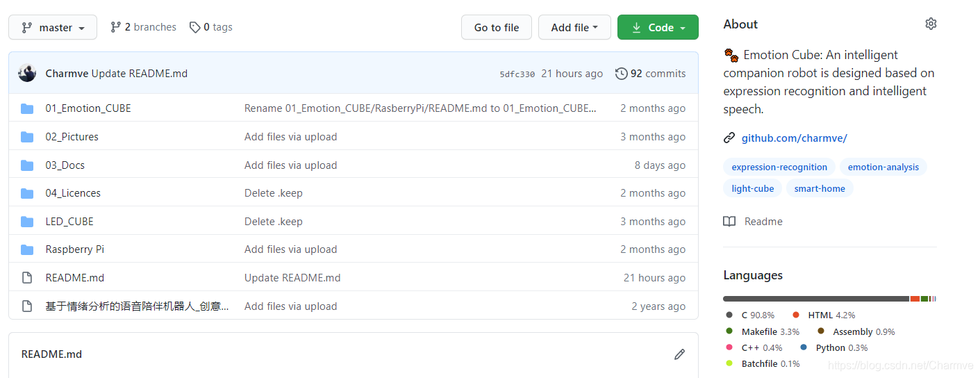Click the 8 days ago timestamp
Viewport: 980px width, 378px height.
660,165
